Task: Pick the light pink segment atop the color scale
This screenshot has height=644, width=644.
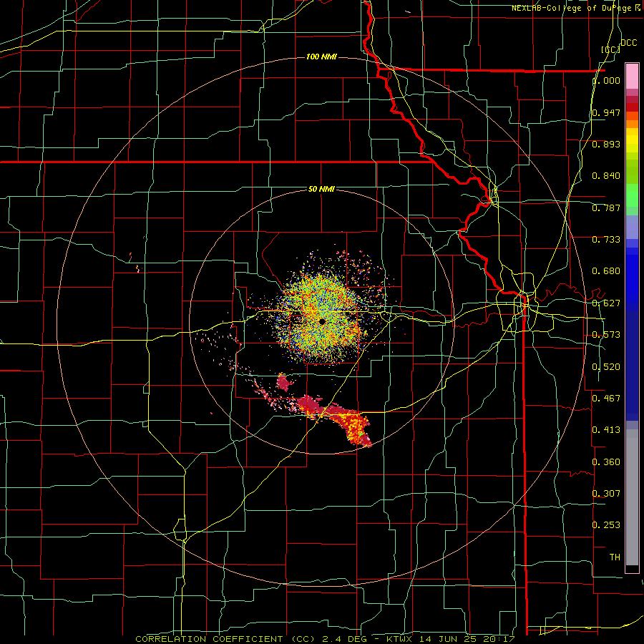Action: [x=632, y=76]
